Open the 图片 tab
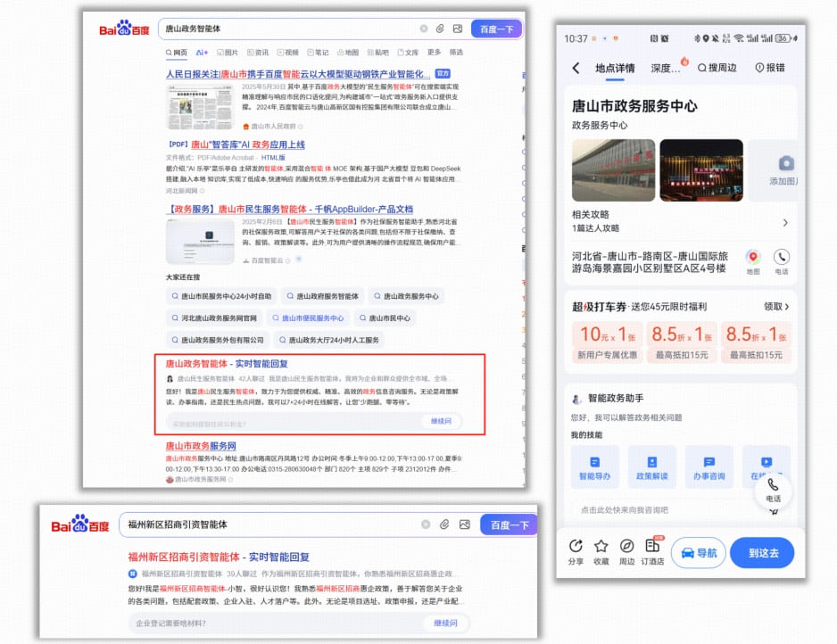The width and height of the screenshot is (837, 644). point(228,53)
